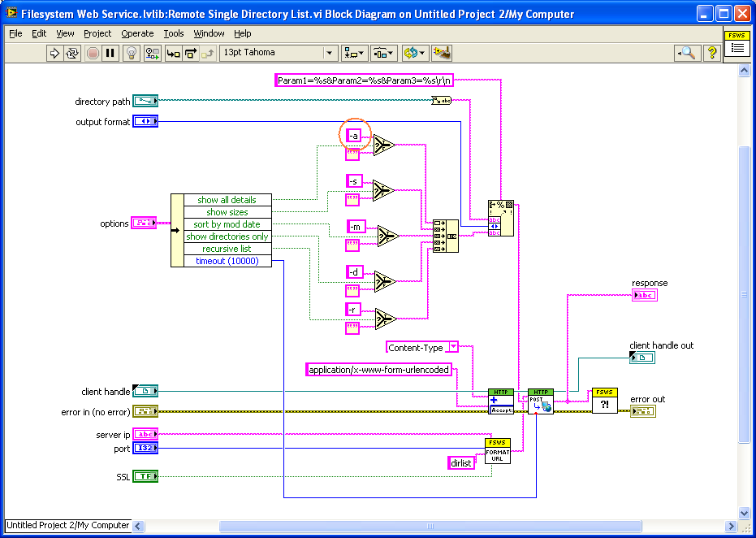Click Untitled Project 2/My Computer status label
The width and height of the screenshot is (756, 538).
point(68,525)
